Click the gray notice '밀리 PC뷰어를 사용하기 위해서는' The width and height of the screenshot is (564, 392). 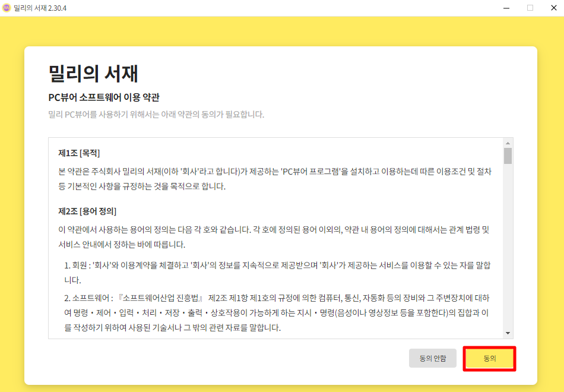pos(156,115)
